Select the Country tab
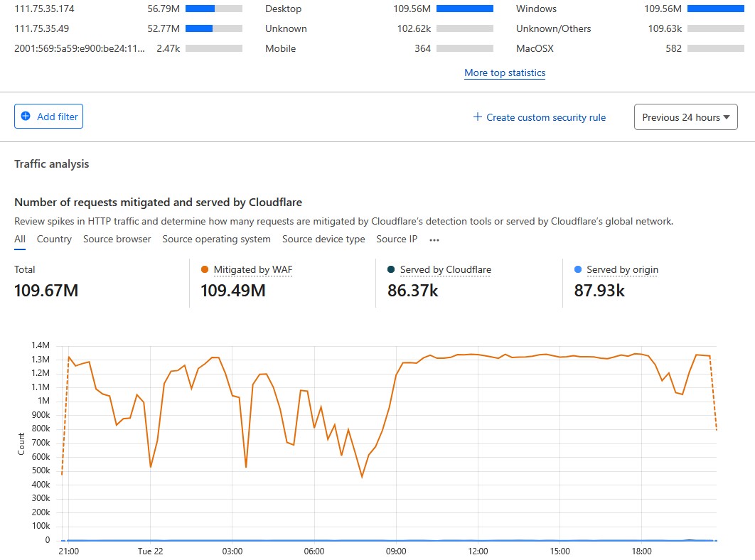755x560 pixels. (54, 239)
